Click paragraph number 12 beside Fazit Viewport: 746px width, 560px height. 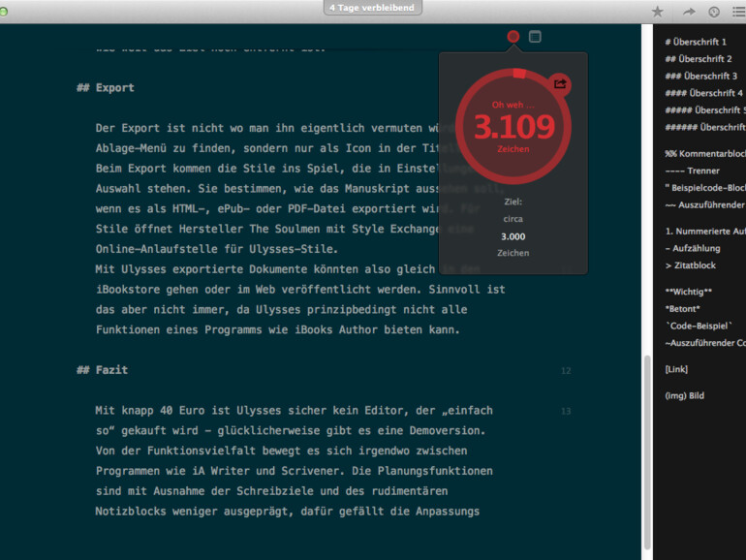tap(566, 371)
